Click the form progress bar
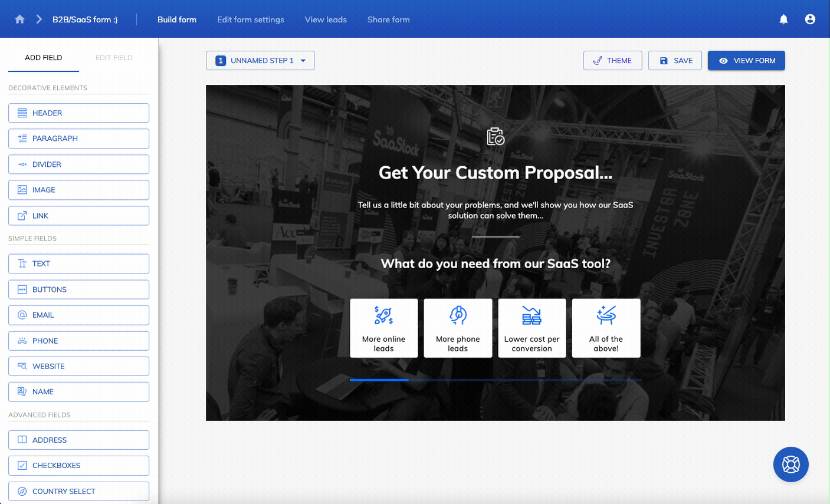830x504 pixels. tap(496, 380)
